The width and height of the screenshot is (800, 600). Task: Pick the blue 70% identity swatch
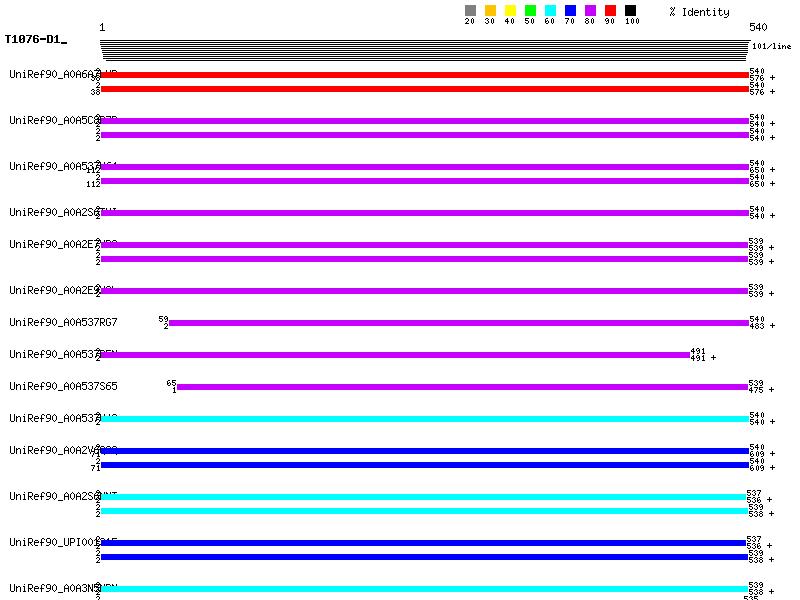click(x=570, y=11)
